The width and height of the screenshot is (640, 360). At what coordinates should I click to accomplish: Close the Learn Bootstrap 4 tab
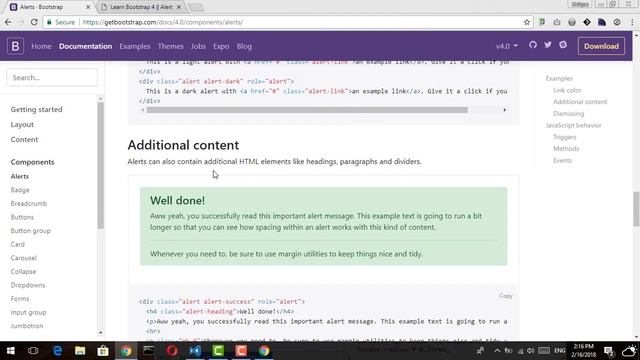178,7
